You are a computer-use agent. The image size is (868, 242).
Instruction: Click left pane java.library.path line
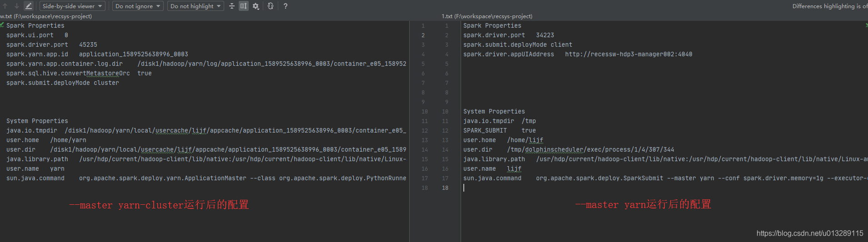click(206, 159)
